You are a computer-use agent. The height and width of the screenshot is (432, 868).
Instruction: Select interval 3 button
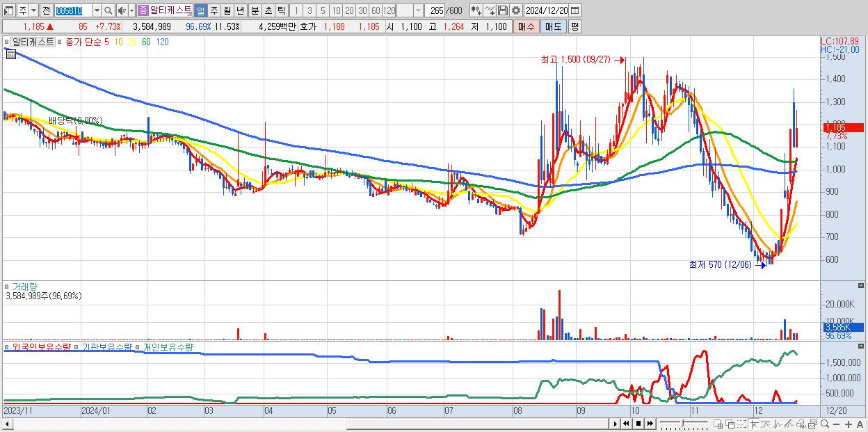[309, 10]
